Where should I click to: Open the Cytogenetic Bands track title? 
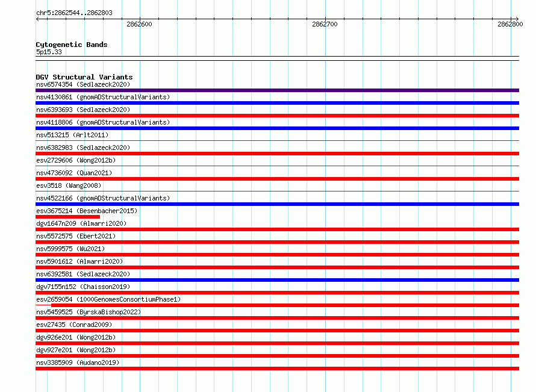(x=72, y=45)
